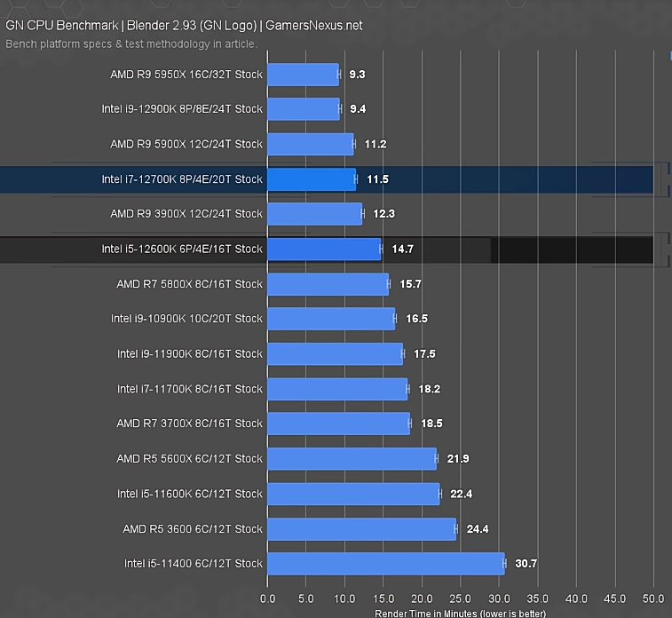Select the label 'AMD R5 5600X 6C/12T Stock'
Viewport: 672px width, 618px height.
[x=189, y=459]
